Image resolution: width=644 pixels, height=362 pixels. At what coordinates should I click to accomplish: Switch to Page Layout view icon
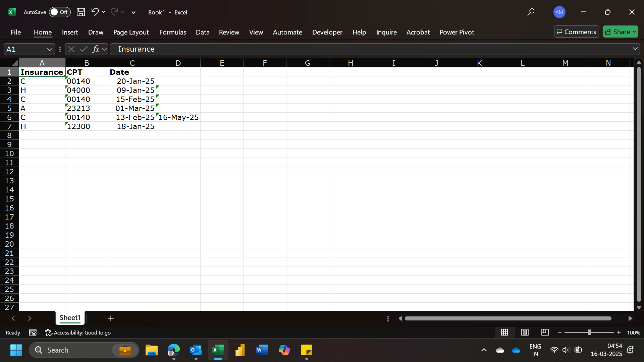(525, 332)
